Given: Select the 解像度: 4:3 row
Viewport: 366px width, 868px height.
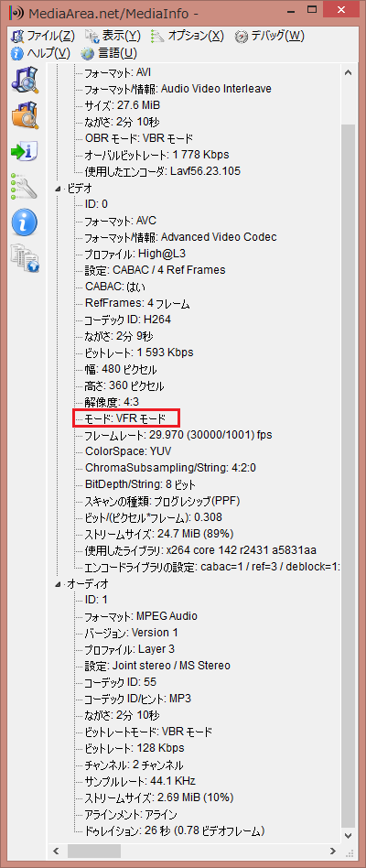Looking at the screenshot, I should click(x=113, y=402).
